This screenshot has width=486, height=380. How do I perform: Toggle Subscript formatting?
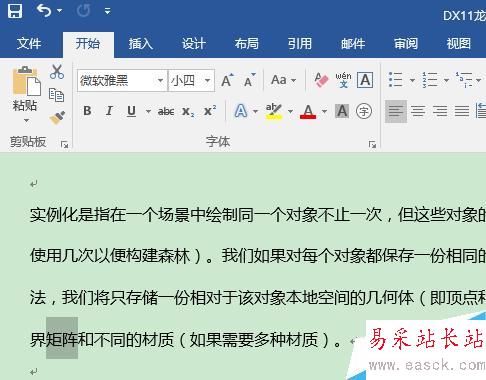tap(188, 111)
